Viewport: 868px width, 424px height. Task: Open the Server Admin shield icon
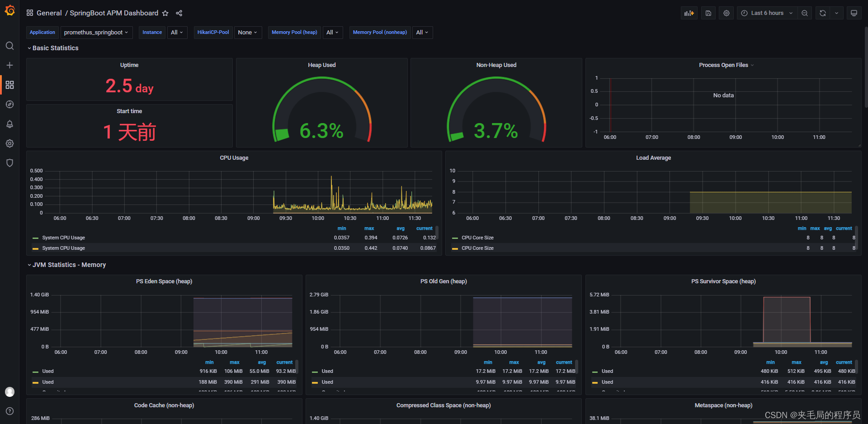(x=9, y=163)
